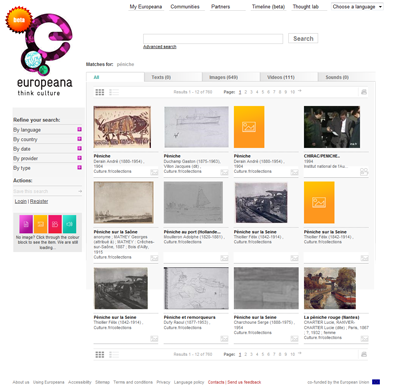Open Advanced search link
Image resolution: width=400 pixels, height=392 pixels.
160,47
